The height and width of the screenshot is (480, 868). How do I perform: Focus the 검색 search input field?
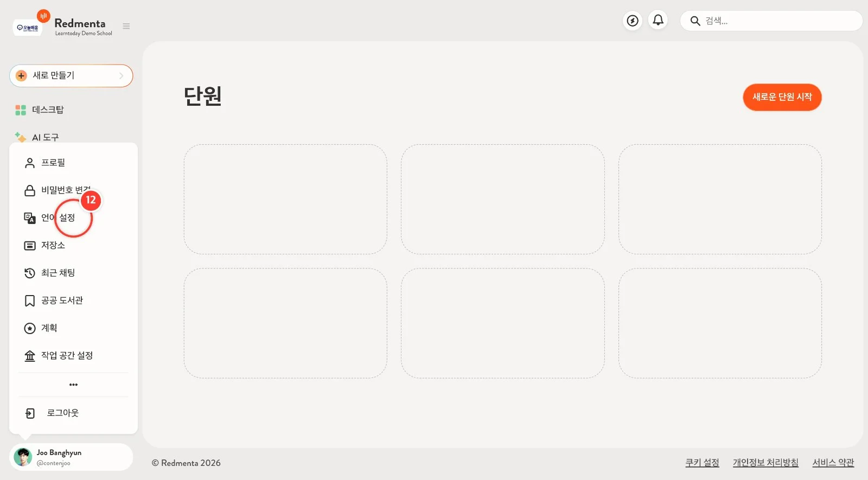[x=771, y=21]
